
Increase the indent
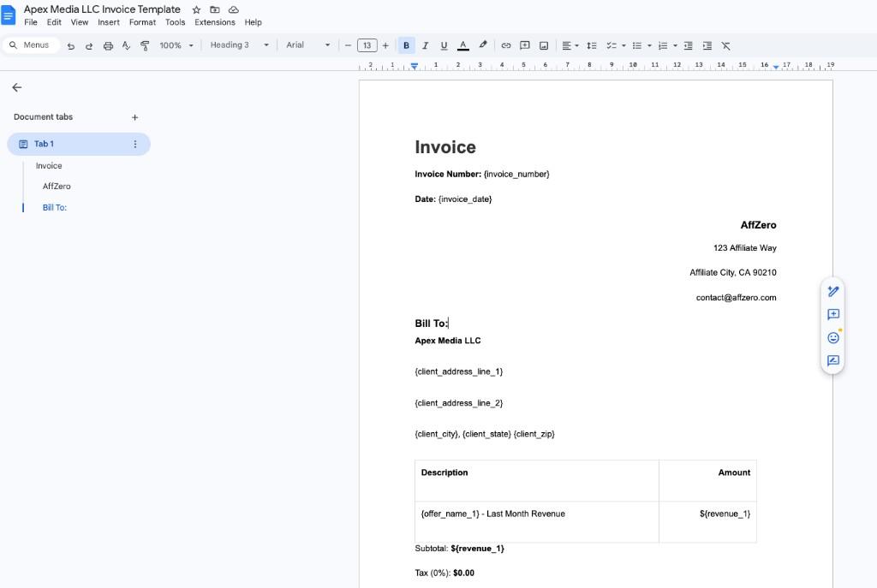point(707,46)
